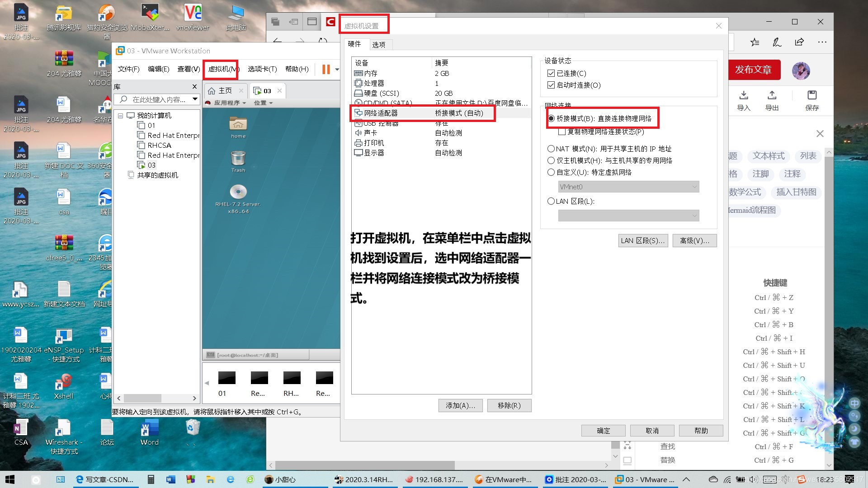
Task: Click the VMware pause button in toolbar
Action: pyautogui.click(x=326, y=69)
